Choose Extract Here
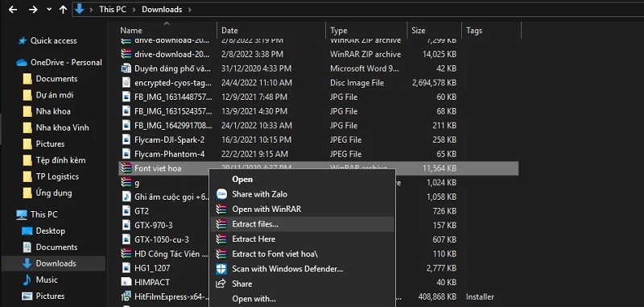The width and height of the screenshot is (644, 307). pos(254,239)
